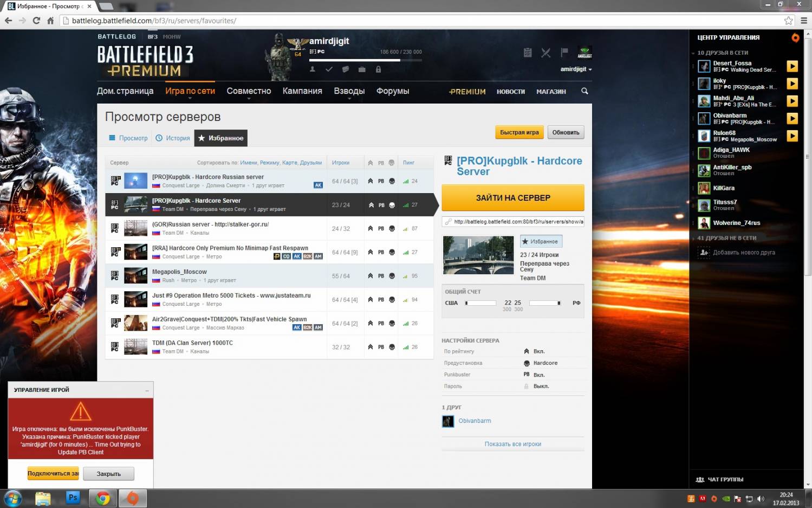The width and height of the screenshot is (812, 508).
Task: Open the Chrome menu hamburger icon
Action: (x=804, y=21)
